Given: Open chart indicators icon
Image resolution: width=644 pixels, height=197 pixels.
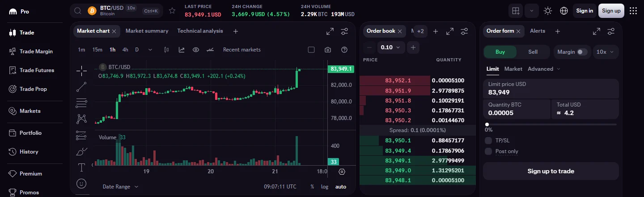Looking at the screenshot, I should (x=181, y=50).
